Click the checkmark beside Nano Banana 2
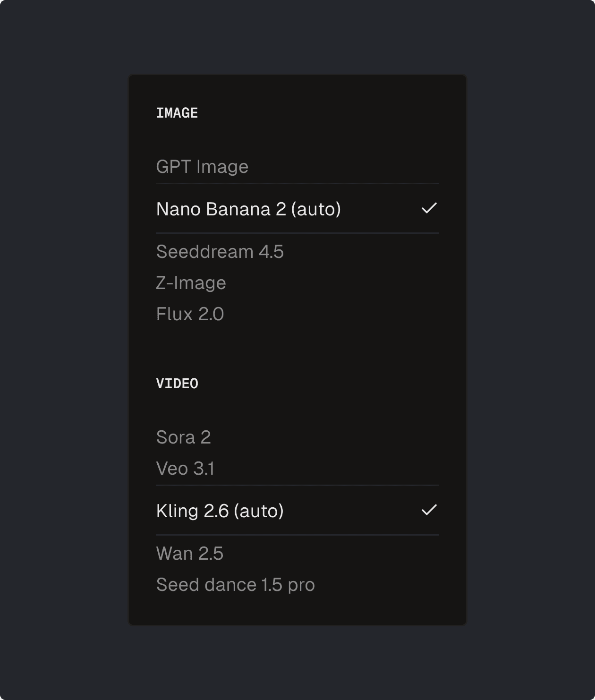Viewport: 595px width, 700px height. point(429,208)
